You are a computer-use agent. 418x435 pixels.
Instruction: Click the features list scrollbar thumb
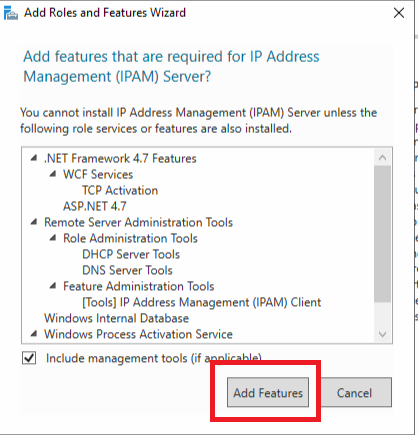tap(383, 234)
